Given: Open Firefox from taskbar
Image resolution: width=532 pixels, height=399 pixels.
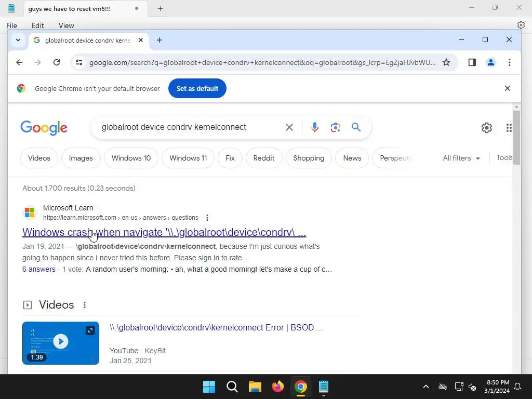Looking at the screenshot, I should point(278,387).
